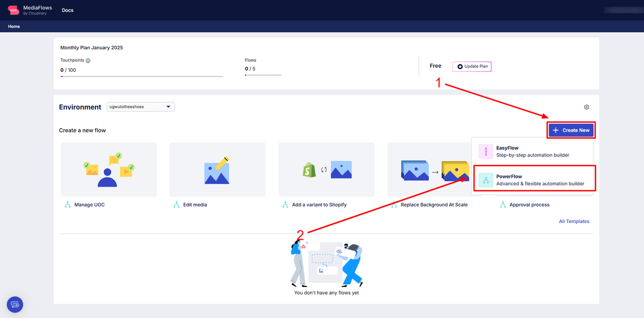
Task: Open the round help widget icon
Action: [15, 304]
